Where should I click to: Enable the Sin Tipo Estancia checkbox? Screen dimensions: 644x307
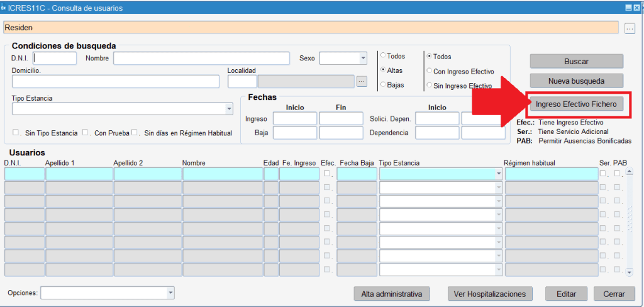[x=16, y=132]
